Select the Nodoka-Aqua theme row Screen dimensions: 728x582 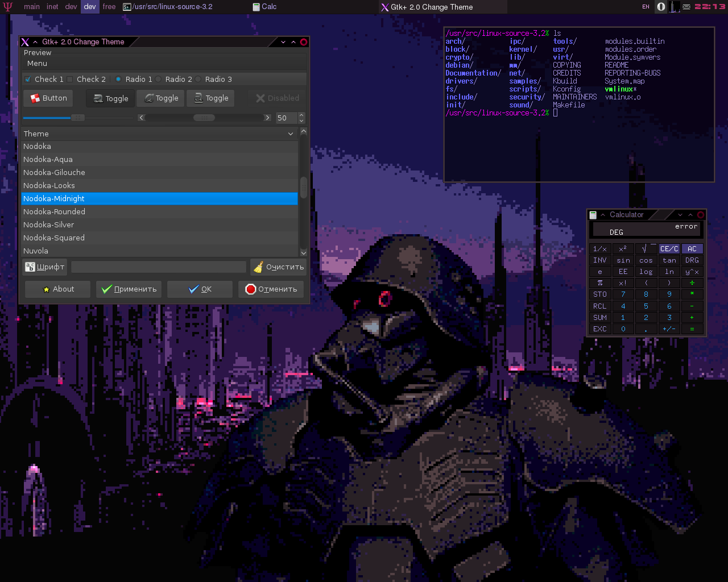click(x=159, y=160)
